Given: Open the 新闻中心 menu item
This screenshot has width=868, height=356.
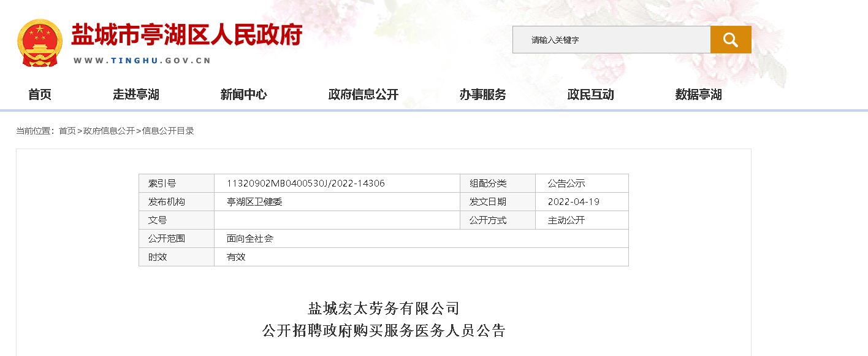Looking at the screenshot, I should (x=244, y=95).
